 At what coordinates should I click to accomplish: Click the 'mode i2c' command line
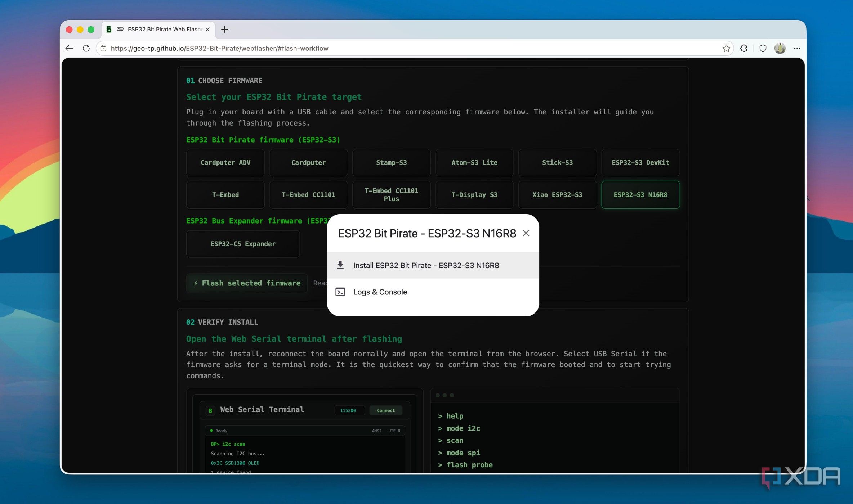click(459, 428)
